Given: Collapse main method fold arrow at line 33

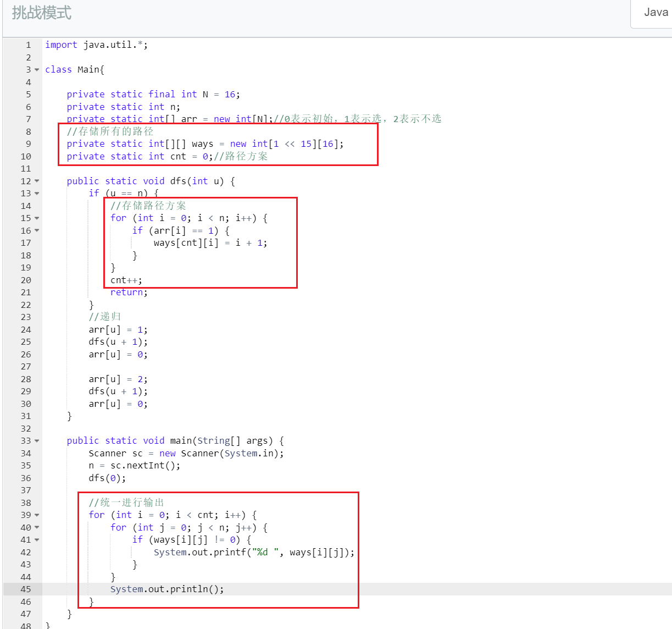Looking at the screenshot, I should [37, 441].
